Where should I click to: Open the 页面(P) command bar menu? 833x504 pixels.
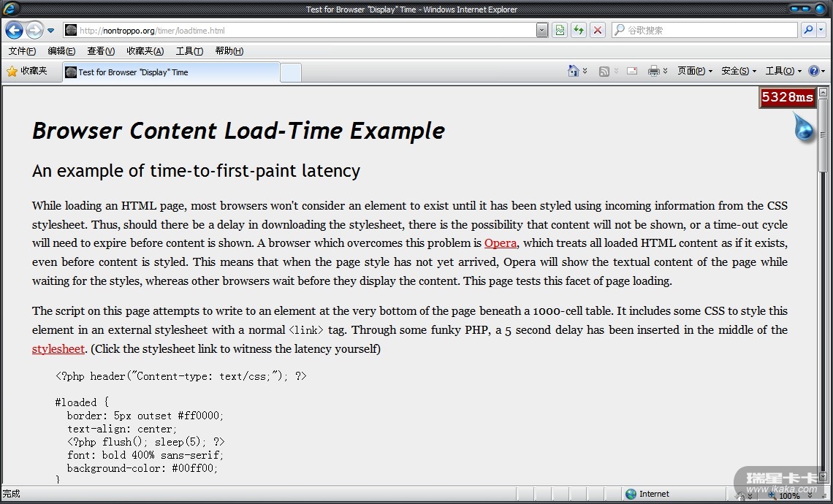[695, 71]
